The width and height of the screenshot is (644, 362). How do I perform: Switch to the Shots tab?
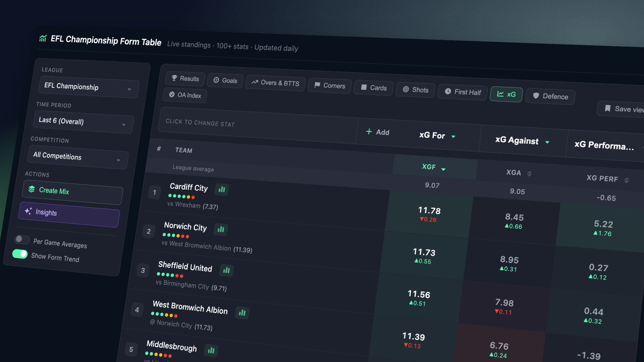[x=416, y=90]
